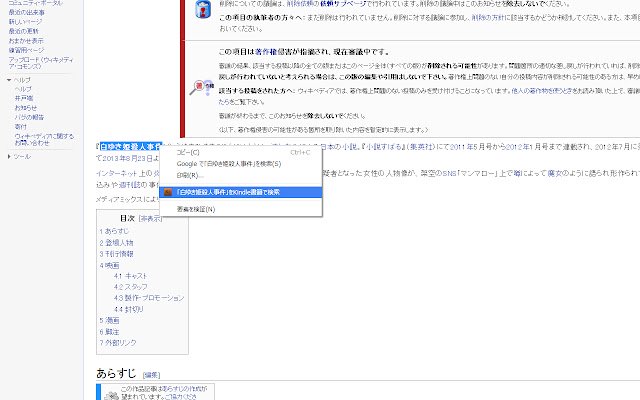This screenshot has height=400, width=640.
Task: Open the 小説すばる link in the article
Action: [384, 147]
